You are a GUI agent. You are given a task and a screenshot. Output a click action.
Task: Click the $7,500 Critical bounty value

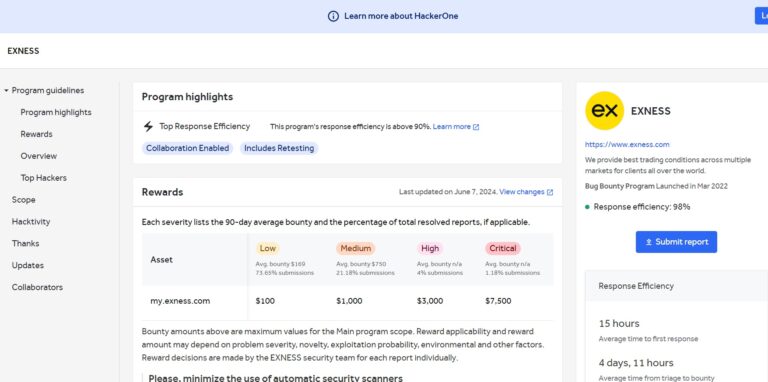[x=498, y=301]
